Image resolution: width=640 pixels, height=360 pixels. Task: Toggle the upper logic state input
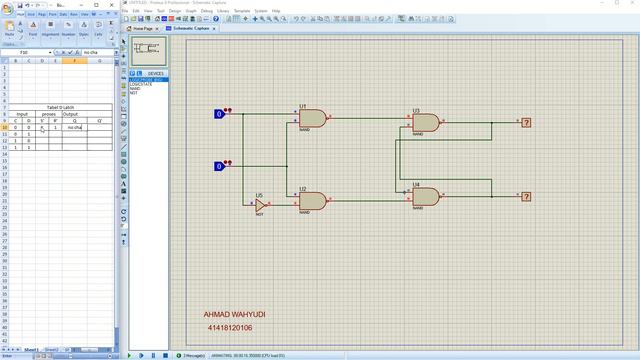pos(220,114)
